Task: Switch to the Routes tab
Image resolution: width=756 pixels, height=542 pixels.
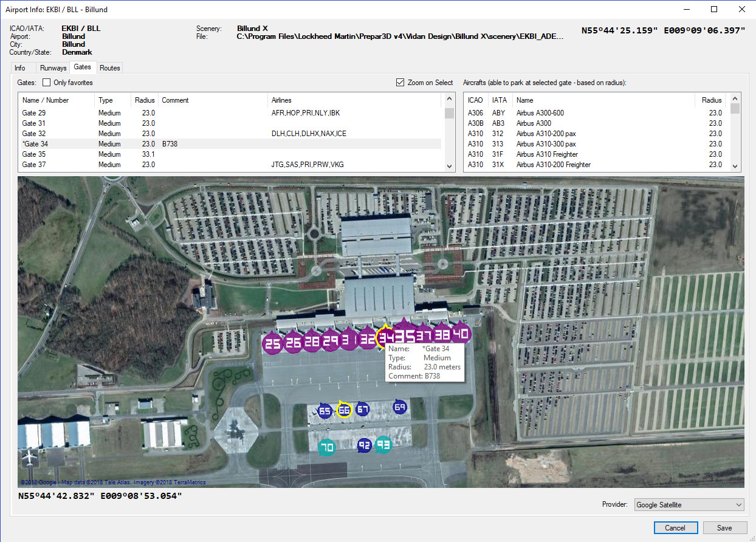Action: coord(110,68)
